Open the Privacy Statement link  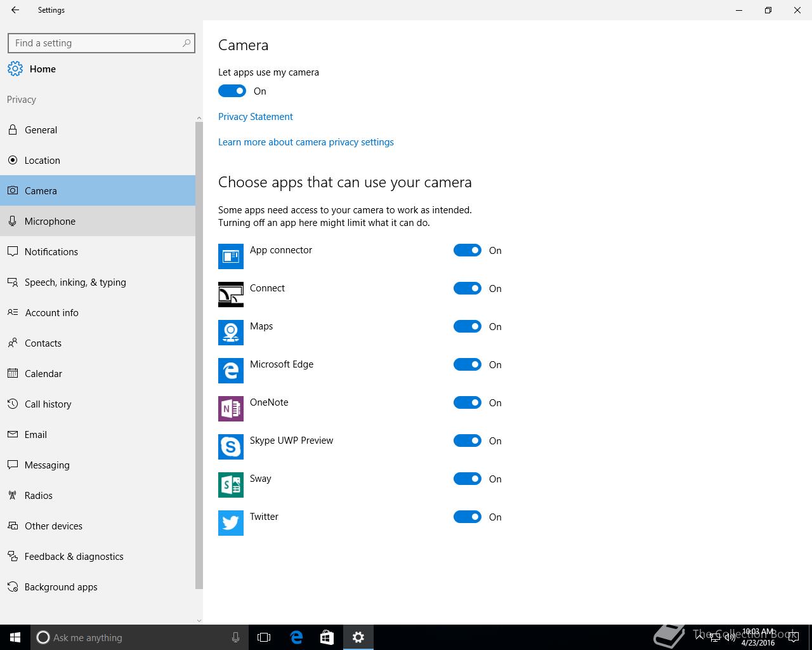256,117
